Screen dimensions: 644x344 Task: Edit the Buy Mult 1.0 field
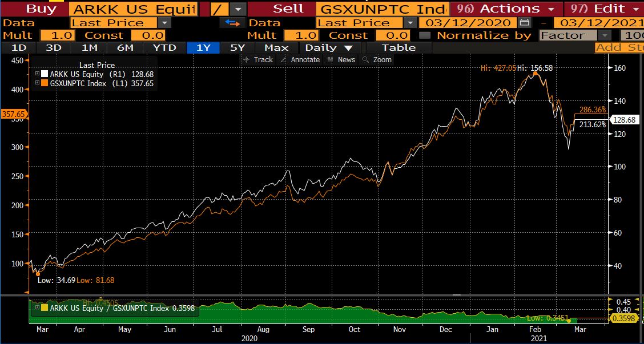tap(58, 35)
